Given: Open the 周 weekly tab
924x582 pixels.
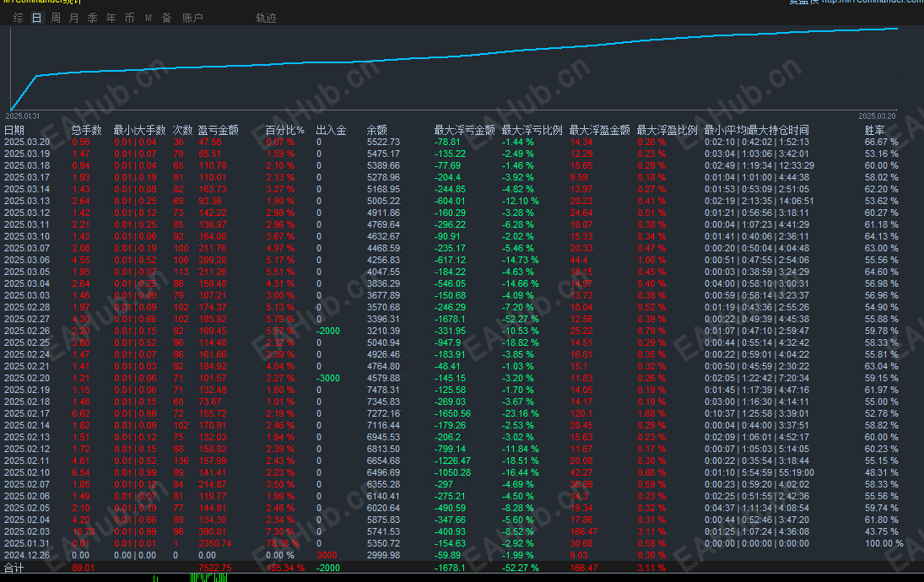Looking at the screenshot, I should coord(56,19).
